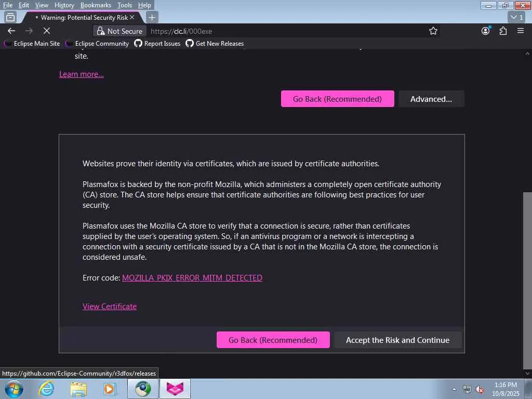Click the scrollbar up arrow
532x399 pixels.
pos(527,54)
